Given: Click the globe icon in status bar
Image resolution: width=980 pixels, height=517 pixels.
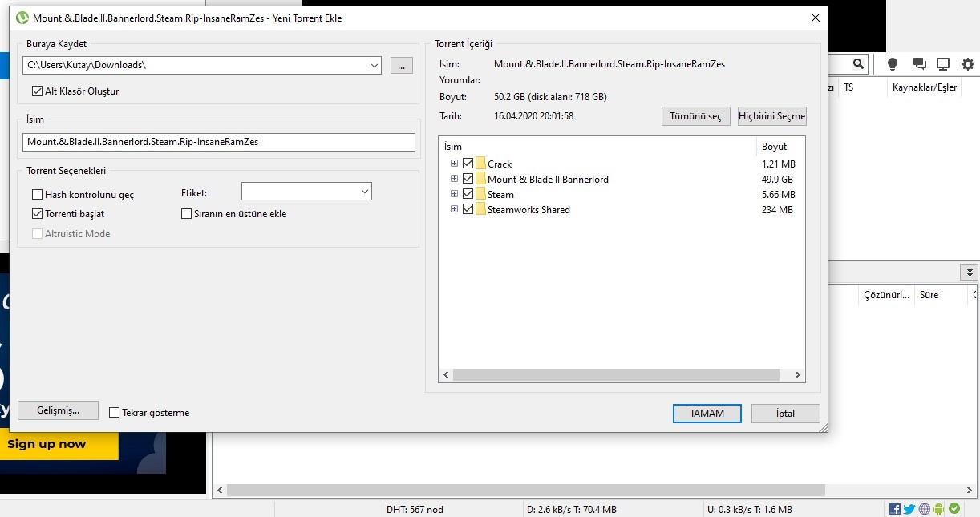Looking at the screenshot, I should [x=925, y=509].
